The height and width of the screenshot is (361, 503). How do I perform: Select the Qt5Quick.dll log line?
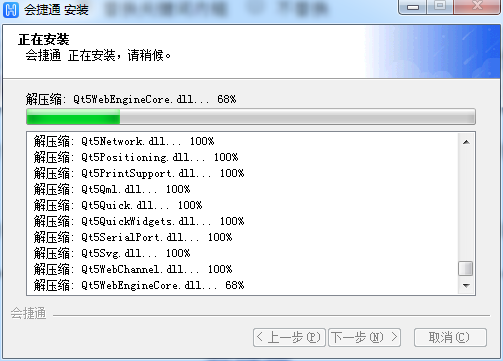(118, 205)
